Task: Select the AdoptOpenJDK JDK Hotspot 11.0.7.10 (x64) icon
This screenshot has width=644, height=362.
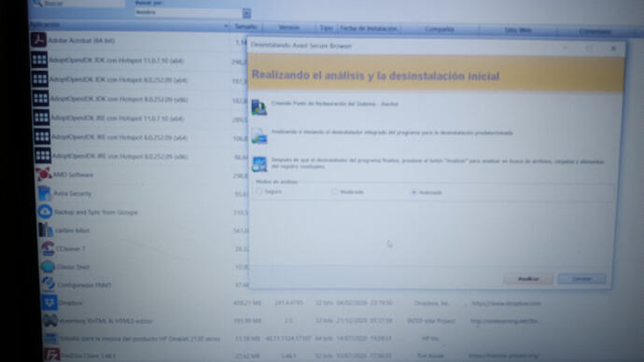Action: [x=39, y=60]
